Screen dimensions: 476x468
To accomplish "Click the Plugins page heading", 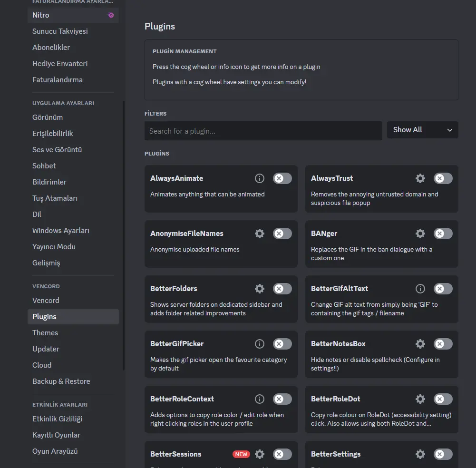I will pos(160,27).
